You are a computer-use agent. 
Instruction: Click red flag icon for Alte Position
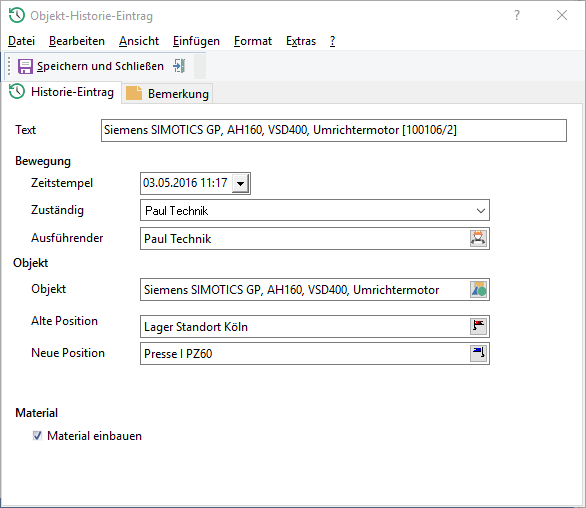478,326
